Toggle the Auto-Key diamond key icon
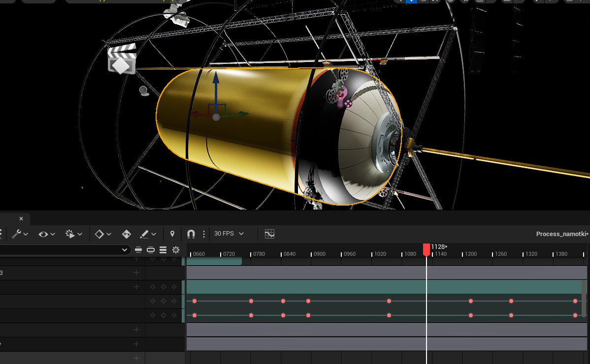The image size is (590, 364). [126, 234]
